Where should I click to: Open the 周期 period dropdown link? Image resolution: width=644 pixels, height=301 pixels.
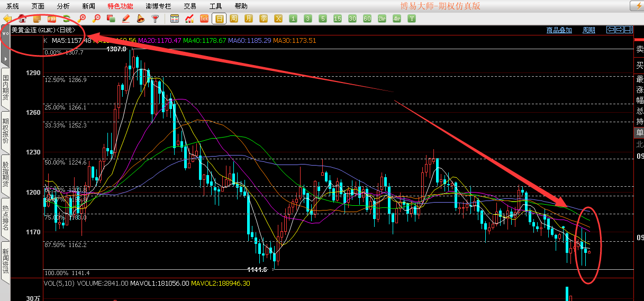coord(588,30)
